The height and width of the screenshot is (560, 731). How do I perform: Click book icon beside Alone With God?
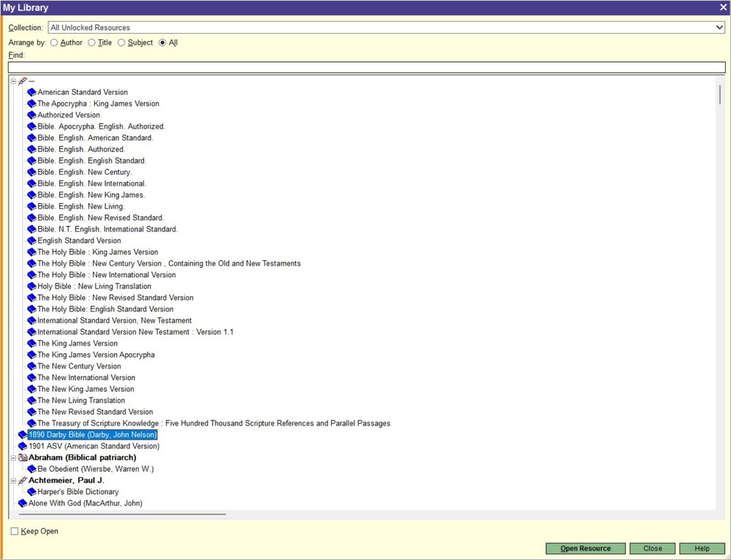[x=23, y=503]
